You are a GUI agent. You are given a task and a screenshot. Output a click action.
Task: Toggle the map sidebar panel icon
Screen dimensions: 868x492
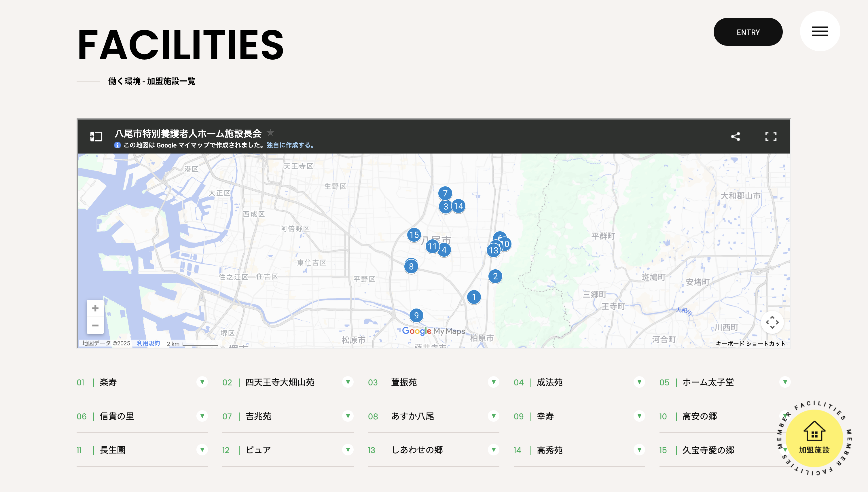pos(96,137)
